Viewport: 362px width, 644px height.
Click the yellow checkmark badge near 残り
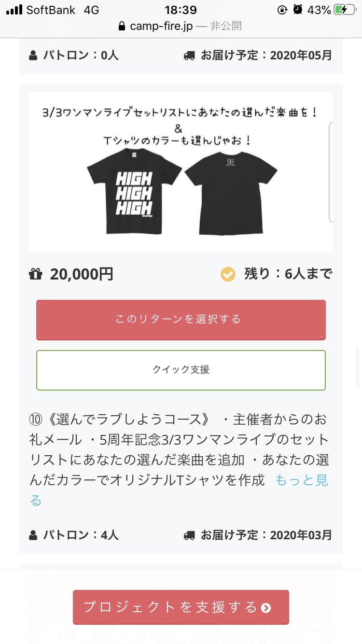click(228, 275)
